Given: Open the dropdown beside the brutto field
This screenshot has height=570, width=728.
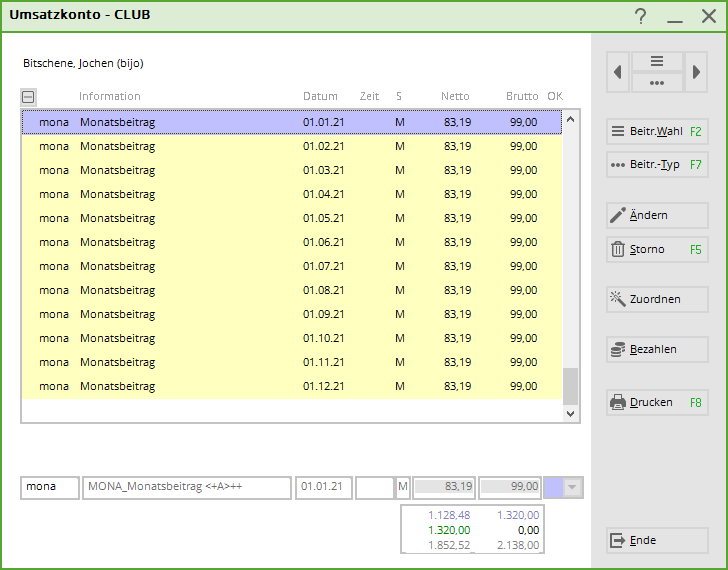Looking at the screenshot, I should point(573,487).
